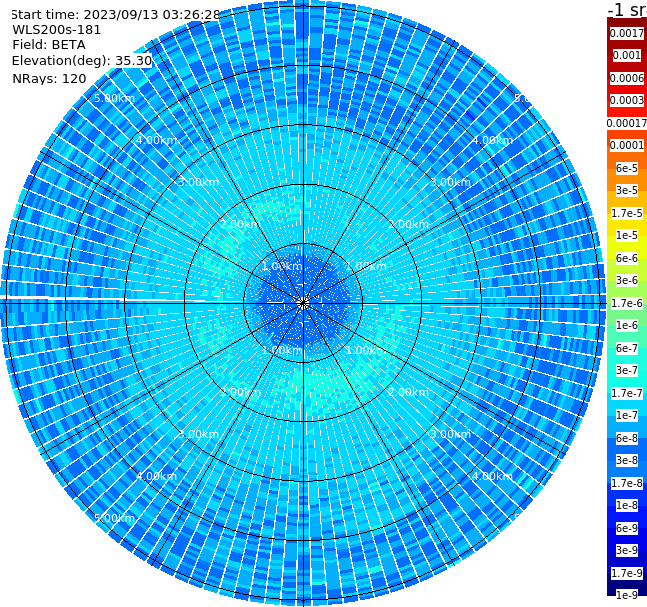
Task: Click the Start time 2023/09/13 03:26:28 text
Action: (115, 15)
